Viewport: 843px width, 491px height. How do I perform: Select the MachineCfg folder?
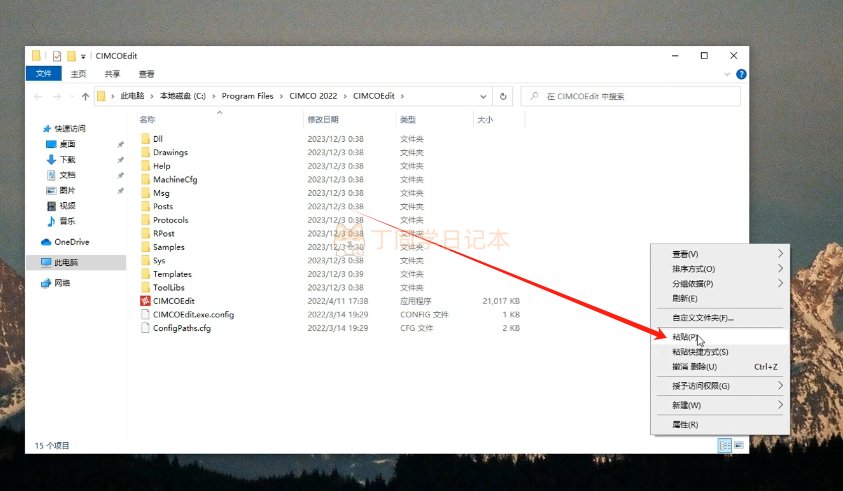[175, 179]
